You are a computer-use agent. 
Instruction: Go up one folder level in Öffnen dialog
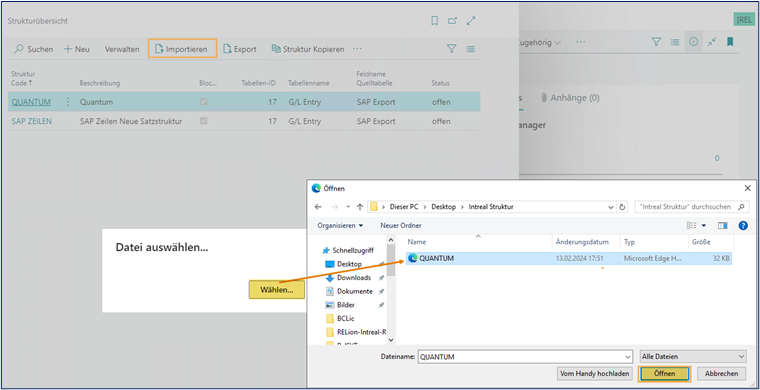point(360,207)
